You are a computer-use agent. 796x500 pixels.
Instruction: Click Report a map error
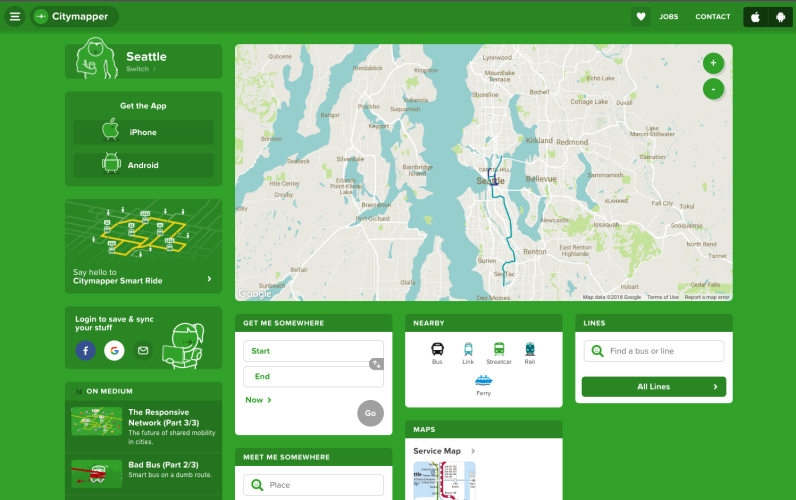[707, 297]
